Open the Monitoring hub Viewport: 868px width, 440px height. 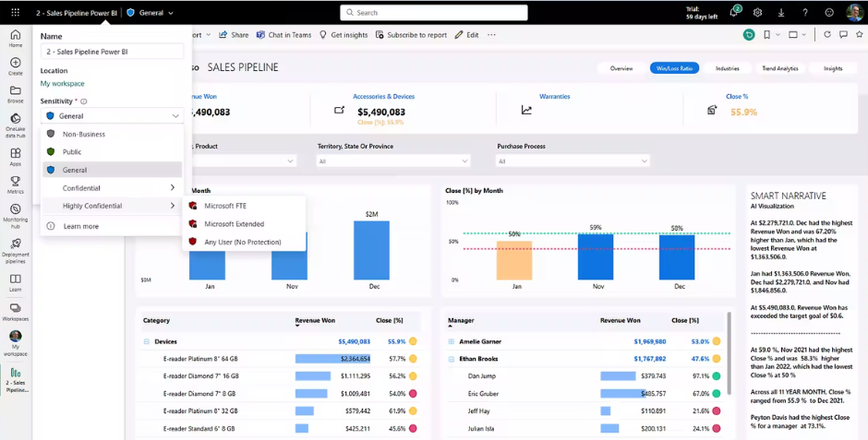16,216
